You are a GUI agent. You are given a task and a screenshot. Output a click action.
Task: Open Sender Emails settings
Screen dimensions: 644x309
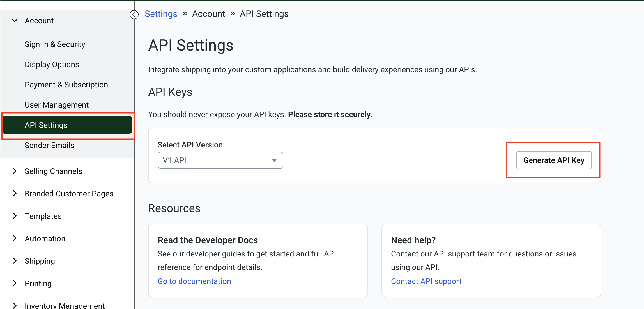(x=50, y=145)
